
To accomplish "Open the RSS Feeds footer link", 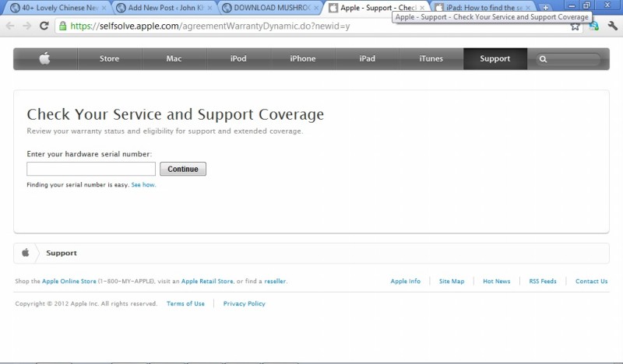I will (543, 281).
